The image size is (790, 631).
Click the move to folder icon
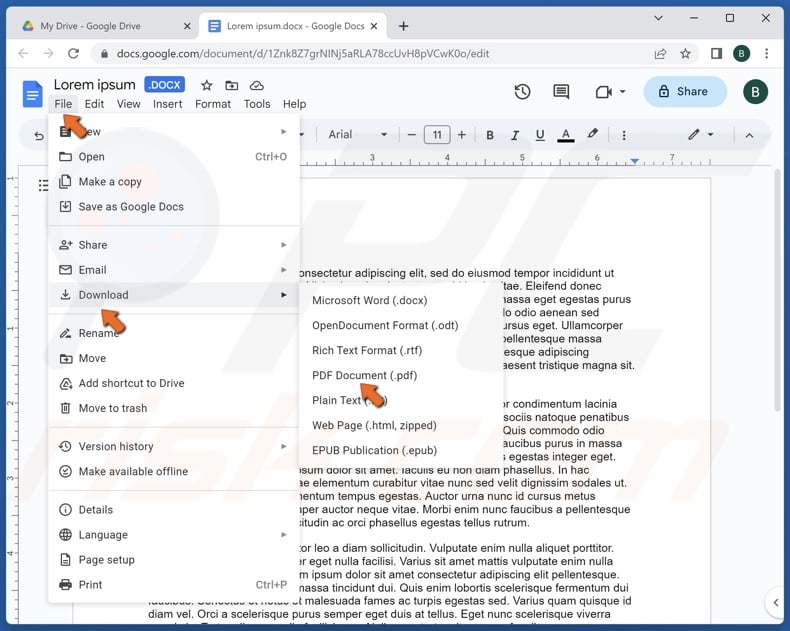[232, 86]
